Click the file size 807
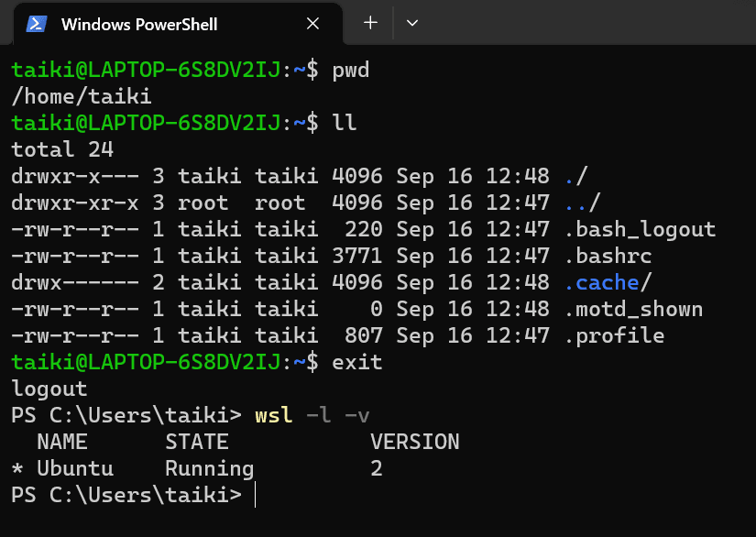The width and height of the screenshot is (756, 537). tap(364, 335)
